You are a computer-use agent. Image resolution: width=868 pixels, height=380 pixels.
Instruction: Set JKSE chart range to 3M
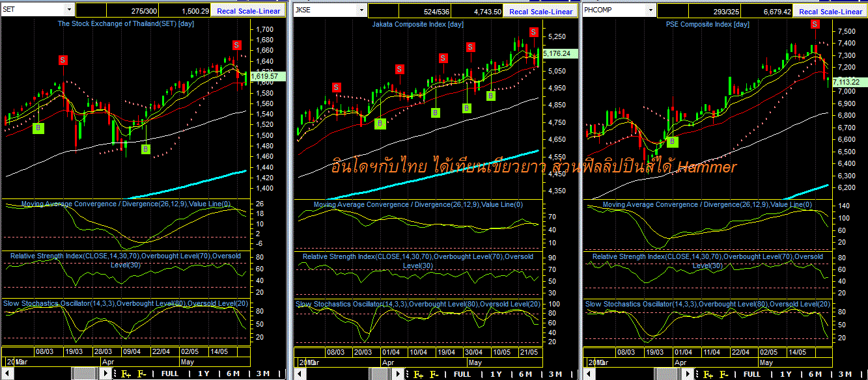click(x=555, y=374)
